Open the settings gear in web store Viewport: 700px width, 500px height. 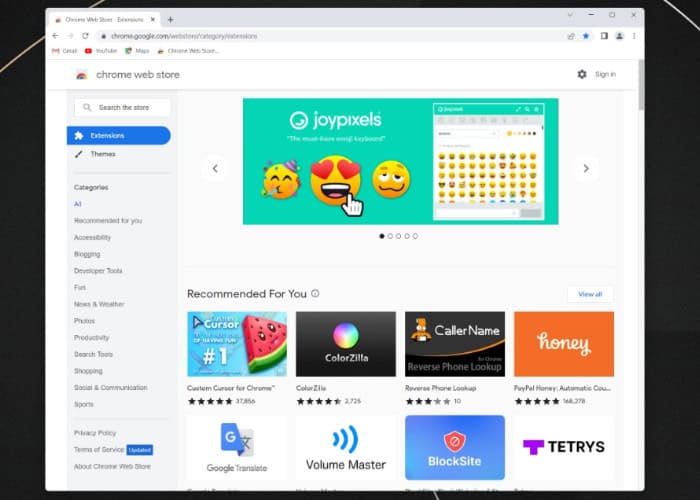pos(582,74)
